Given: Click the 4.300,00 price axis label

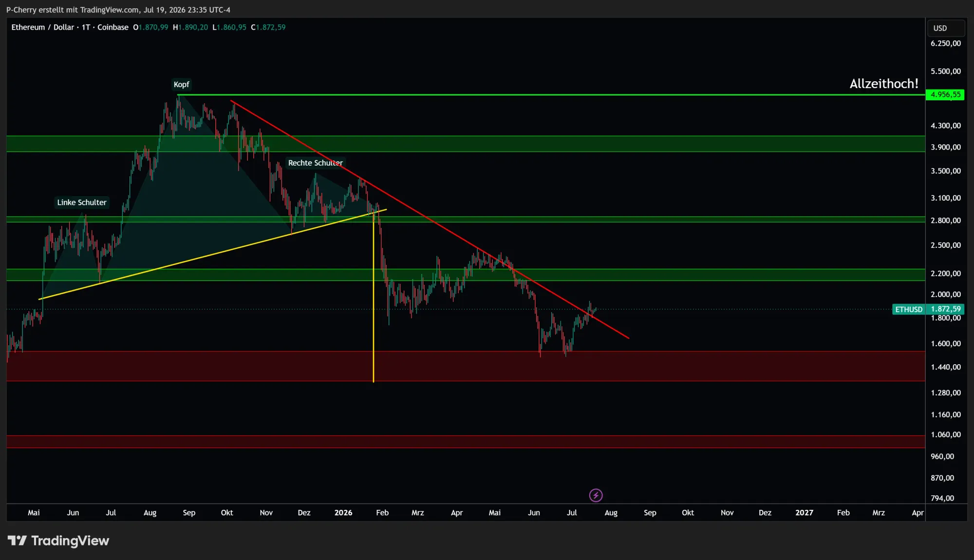Looking at the screenshot, I should coord(945,126).
